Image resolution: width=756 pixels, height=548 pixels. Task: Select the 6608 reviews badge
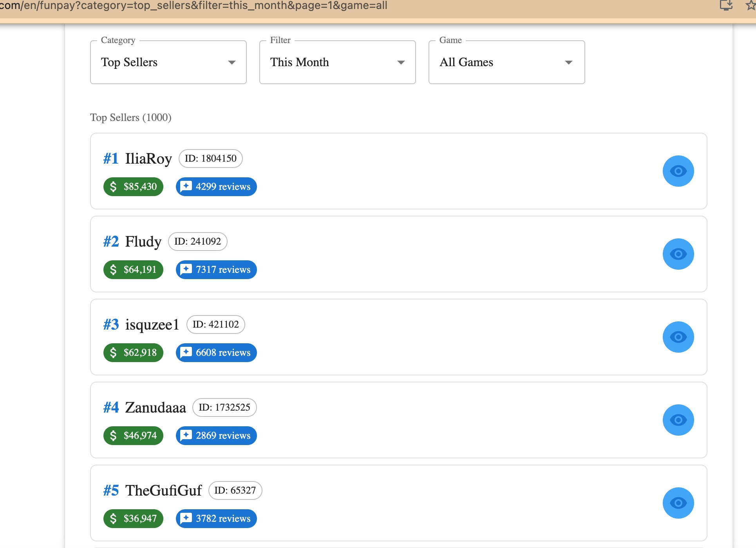click(216, 353)
